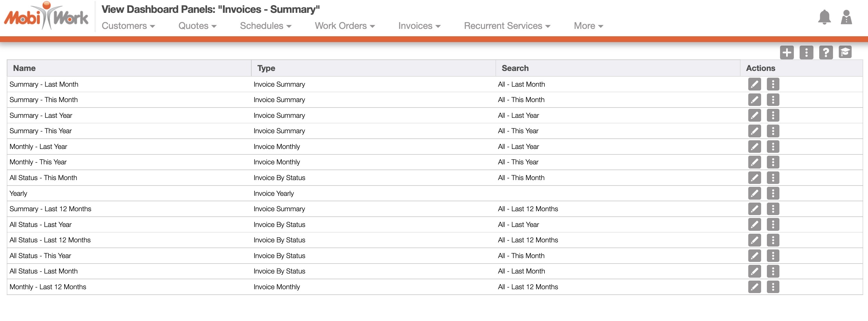This screenshot has width=868, height=321.
Task: Open the training graduation cap icon
Action: 845,52
